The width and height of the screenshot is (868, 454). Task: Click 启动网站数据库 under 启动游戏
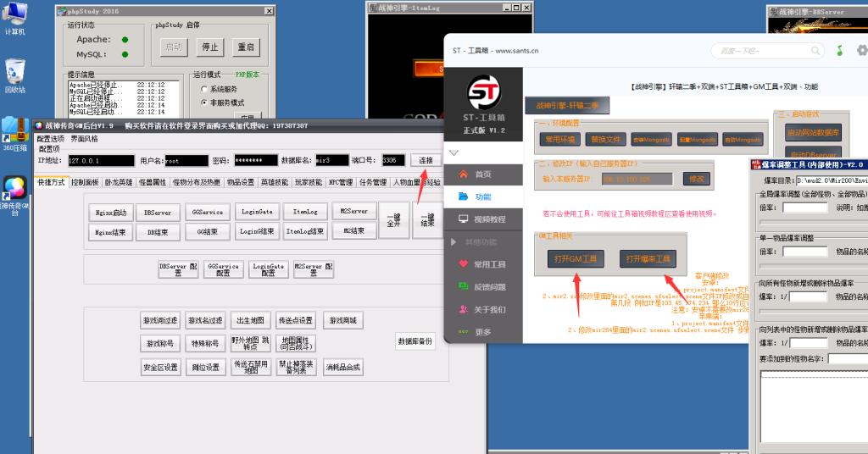pyautogui.click(x=813, y=133)
